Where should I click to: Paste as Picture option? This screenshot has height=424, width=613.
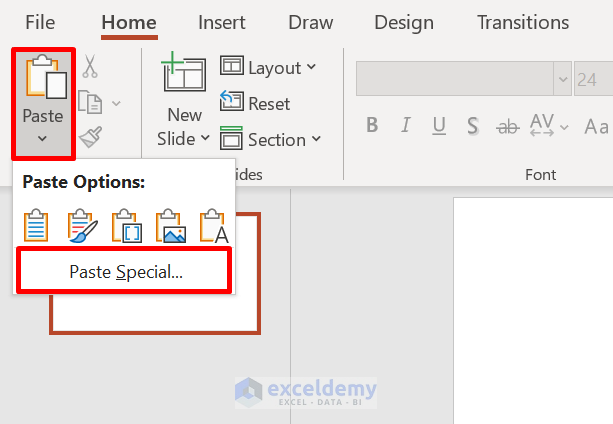point(169,226)
